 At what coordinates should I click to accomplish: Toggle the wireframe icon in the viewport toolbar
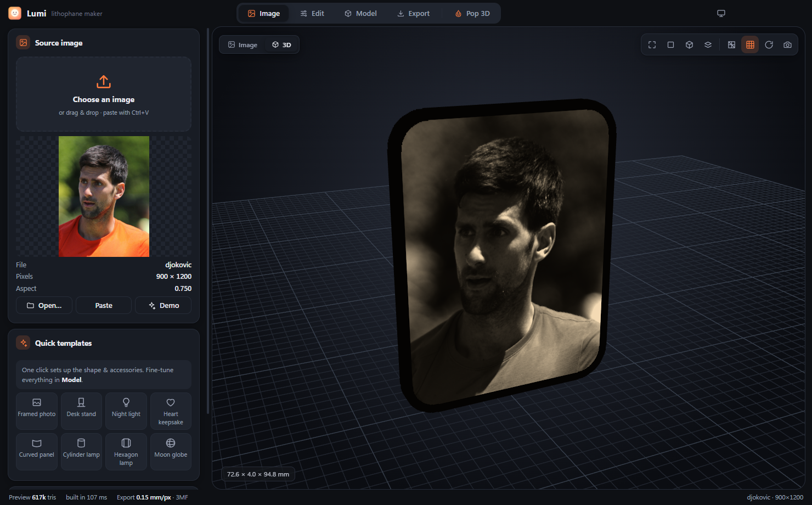coord(731,45)
